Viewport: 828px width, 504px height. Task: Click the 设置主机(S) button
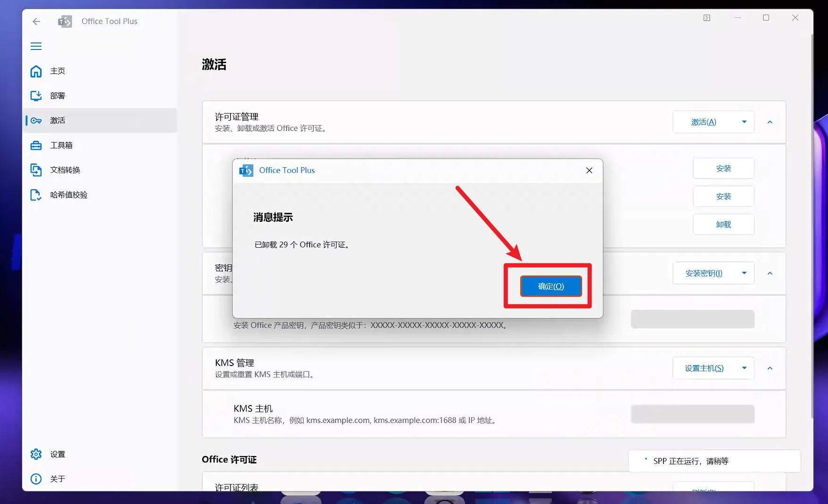704,368
